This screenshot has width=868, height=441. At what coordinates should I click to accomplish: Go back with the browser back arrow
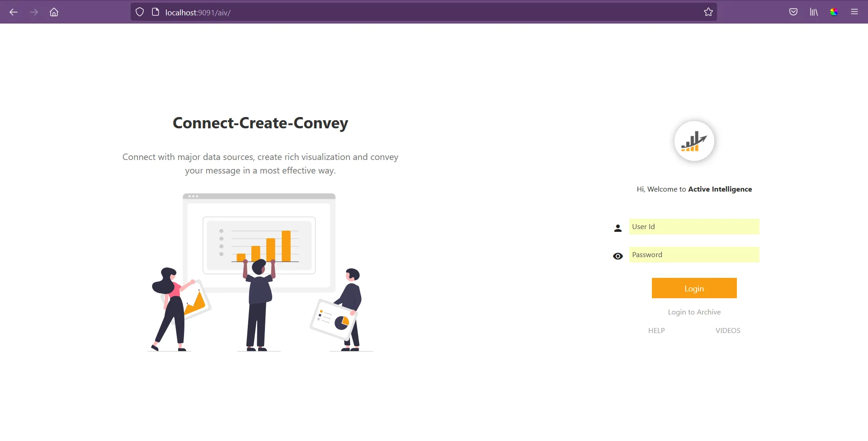[x=14, y=12]
